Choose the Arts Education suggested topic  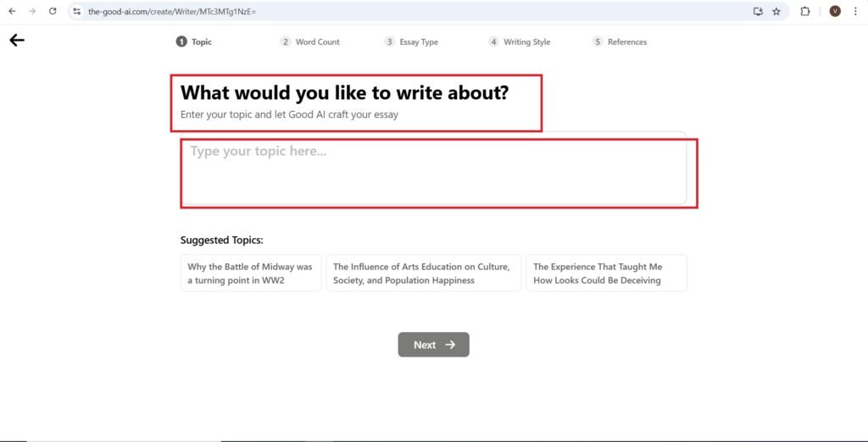424,273
